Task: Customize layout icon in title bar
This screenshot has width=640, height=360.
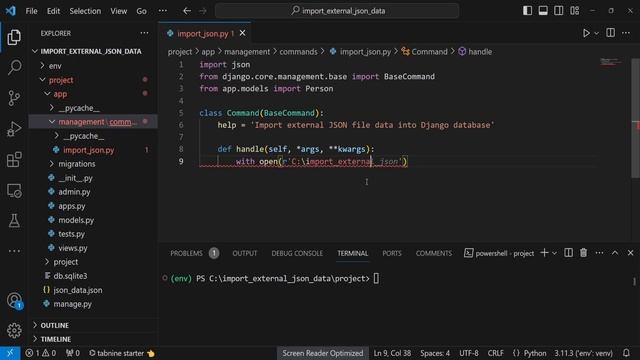Action: [x=575, y=11]
